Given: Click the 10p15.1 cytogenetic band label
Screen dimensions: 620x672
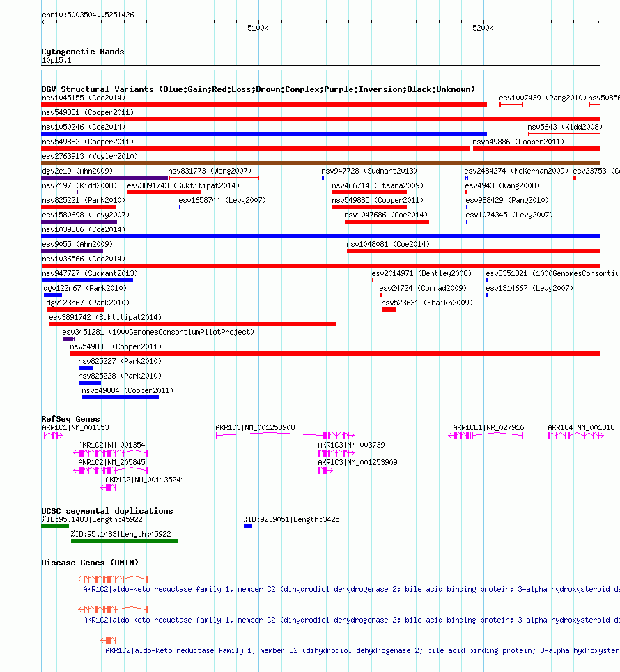Looking at the screenshot, I should pos(56,60).
